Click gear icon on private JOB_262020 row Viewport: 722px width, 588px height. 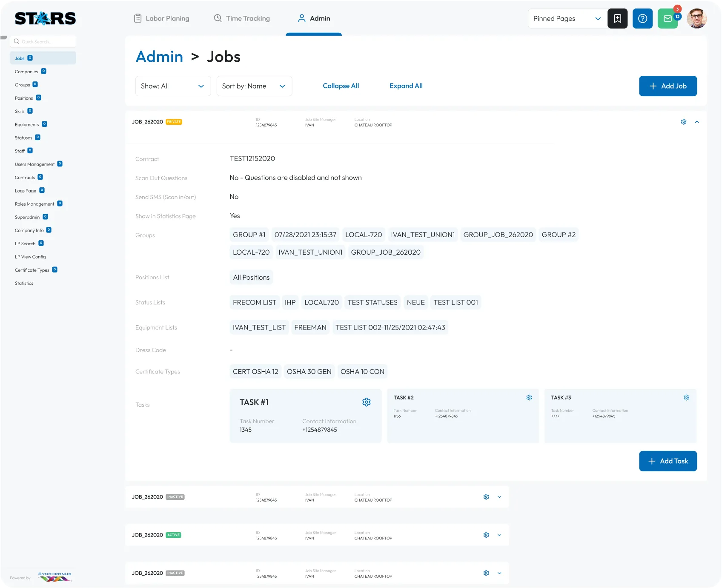pyautogui.click(x=684, y=122)
